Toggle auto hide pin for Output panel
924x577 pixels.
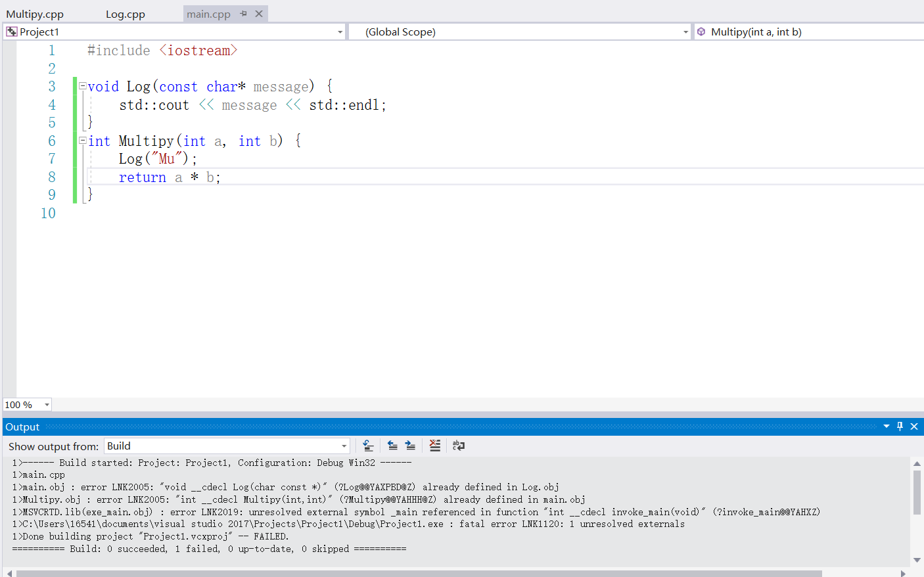900,427
